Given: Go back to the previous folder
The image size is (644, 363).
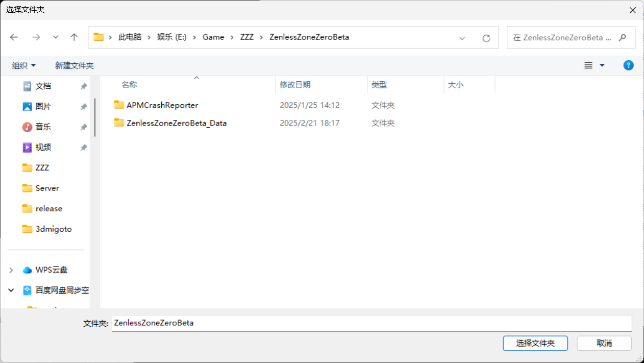Looking at the screenshot, I should 14,37.
